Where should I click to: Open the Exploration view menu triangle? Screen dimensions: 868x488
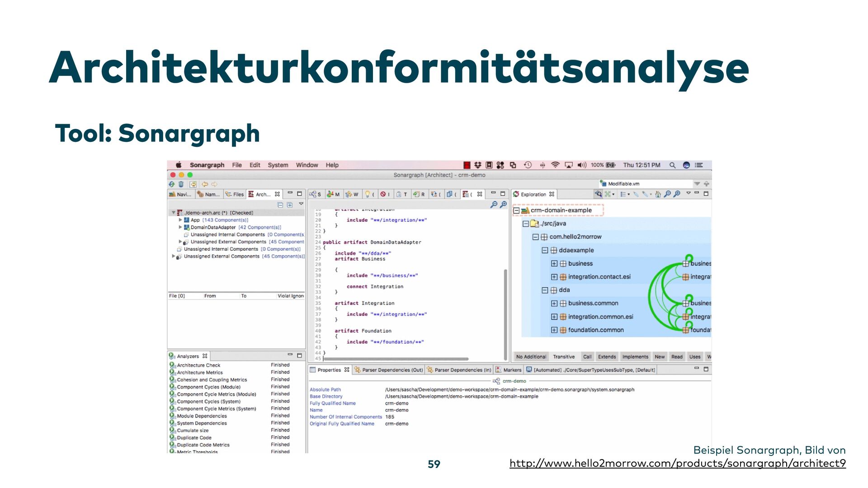(x=689, y=193)
